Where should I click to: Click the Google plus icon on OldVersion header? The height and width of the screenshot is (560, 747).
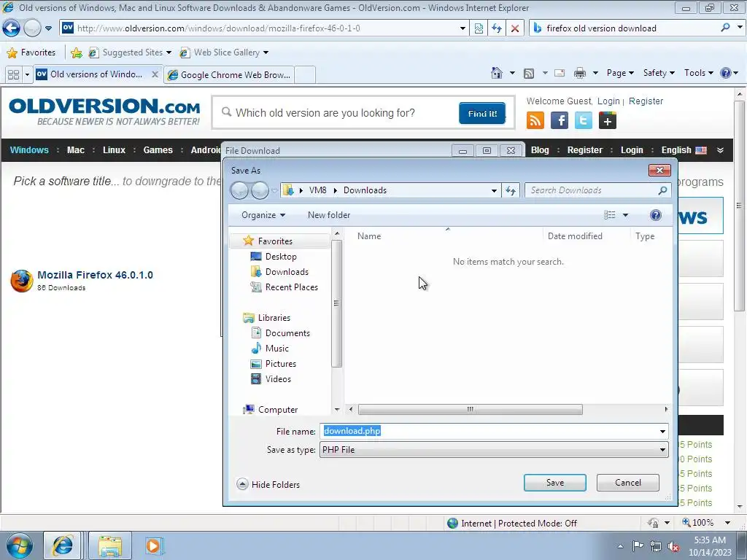click(x=608, y=120)
